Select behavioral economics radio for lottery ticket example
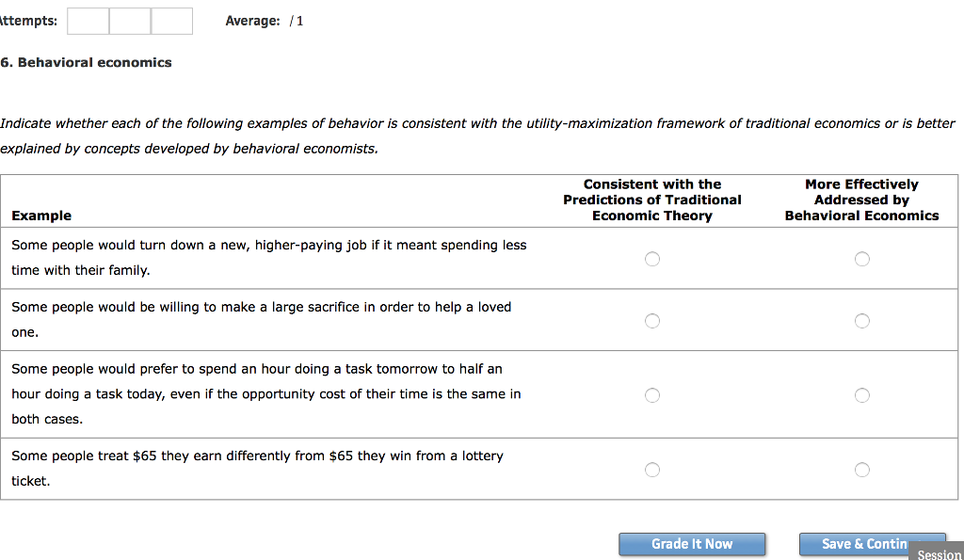The width and height of the screenshot is (964, 560). [x=862, y=469]
